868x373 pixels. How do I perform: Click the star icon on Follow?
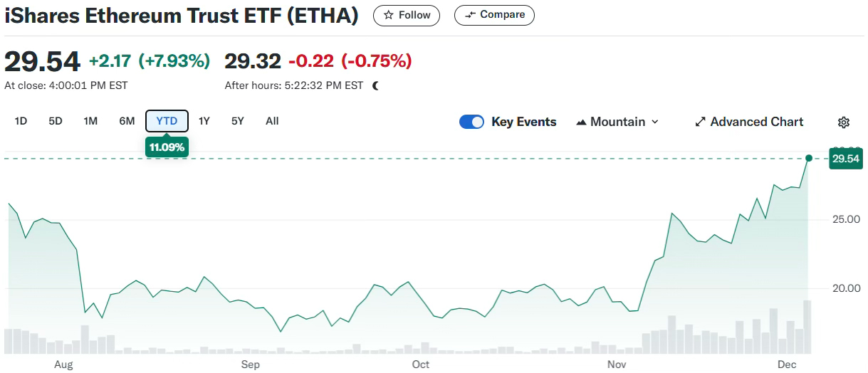(x=388, y=15)
